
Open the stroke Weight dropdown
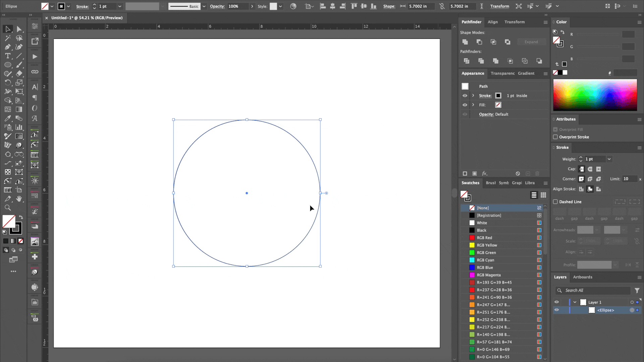(609, 159)
